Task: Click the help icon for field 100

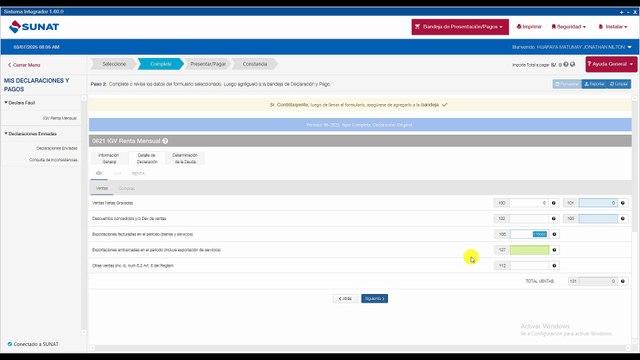Action: tap(554, 203)
